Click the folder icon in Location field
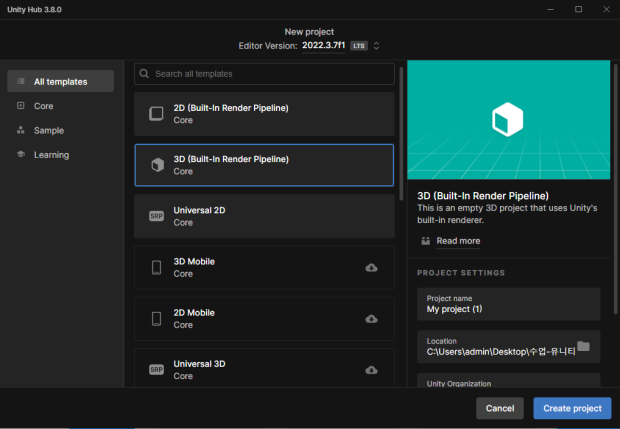The height and width of the screenshot is (429, 620). click(584, 346)
